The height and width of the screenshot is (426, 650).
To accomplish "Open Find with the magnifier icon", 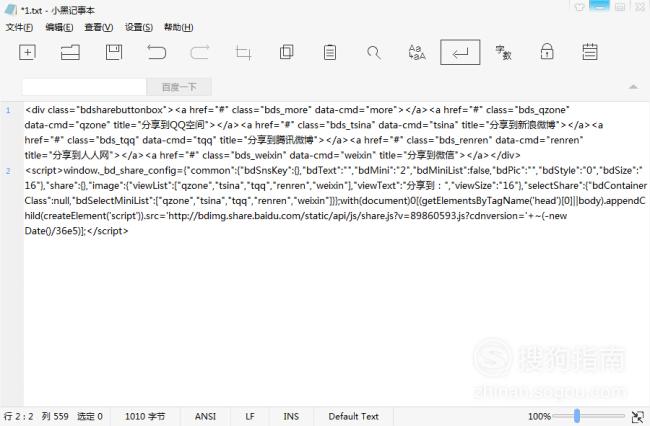I will point(374,53).
